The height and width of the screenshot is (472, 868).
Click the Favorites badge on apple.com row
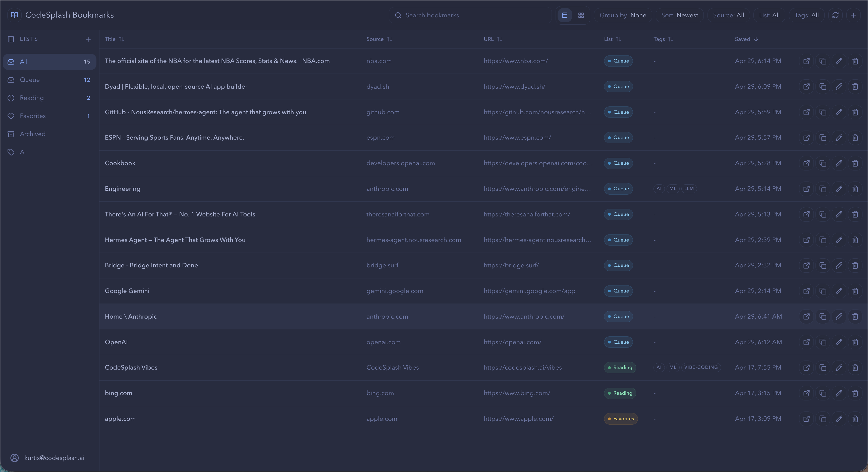pos(621,419)
